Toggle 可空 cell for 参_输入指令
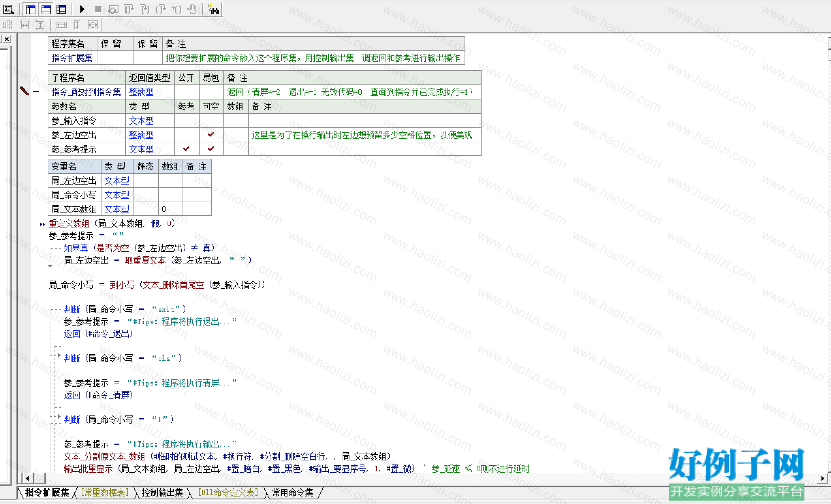The image size is (831, 504). point(211,121)
